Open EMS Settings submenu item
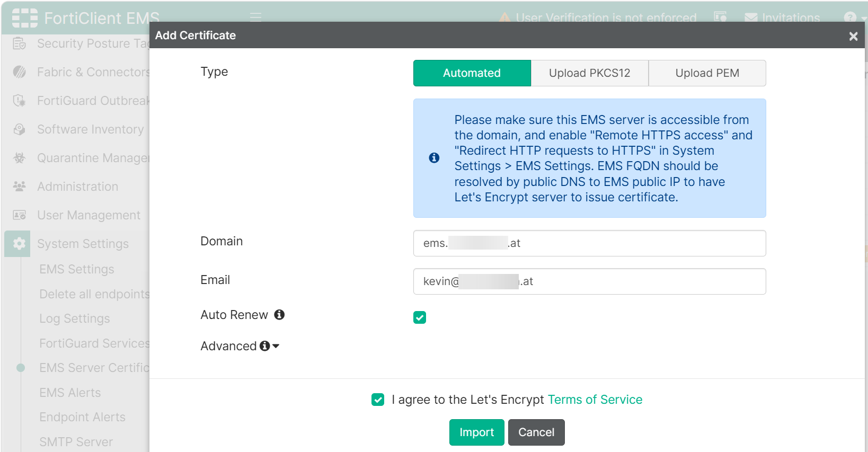This screenshot has height=452, width=868. 77,269
